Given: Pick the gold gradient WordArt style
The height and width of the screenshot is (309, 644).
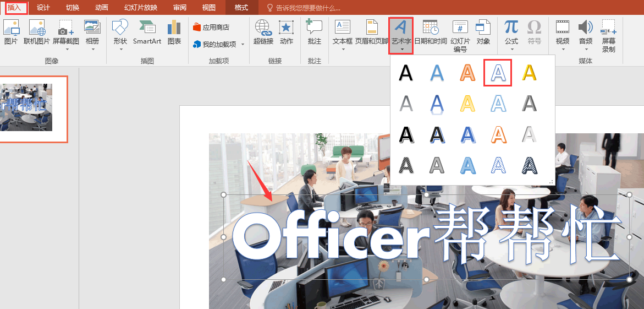Looking at the screenshot, I should pos(529,73).
